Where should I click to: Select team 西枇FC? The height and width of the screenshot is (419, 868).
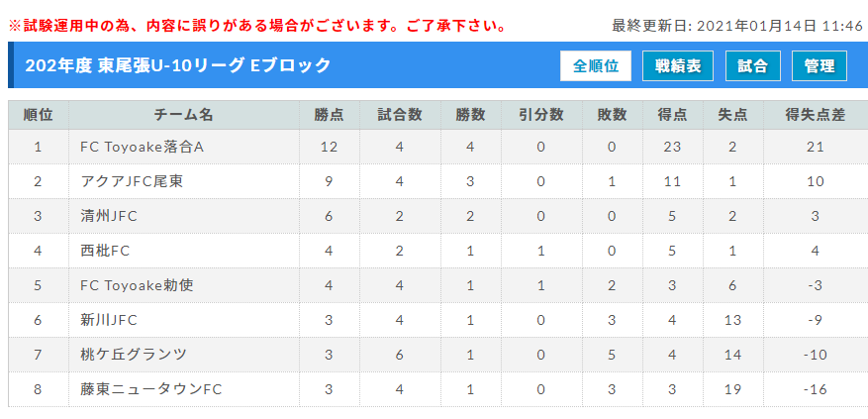click(105, 251)
